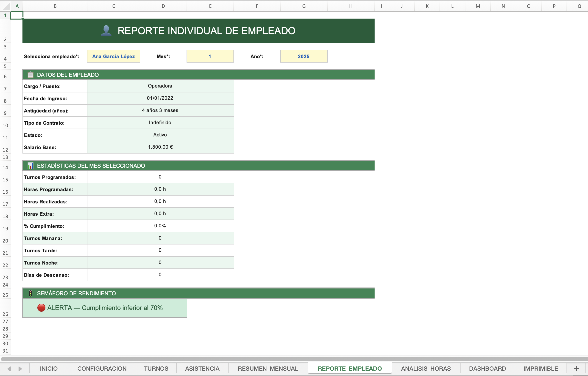Select column E header
Viewport: 588px width, 376px height.
(x=210, y=6)
